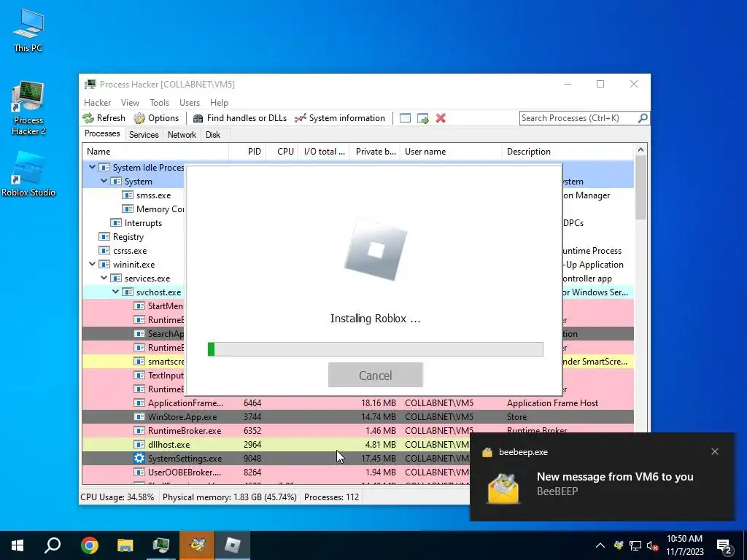The image size is (747, 560).
Task: Open the Hacker menu
Action: [x=97, y=102]
